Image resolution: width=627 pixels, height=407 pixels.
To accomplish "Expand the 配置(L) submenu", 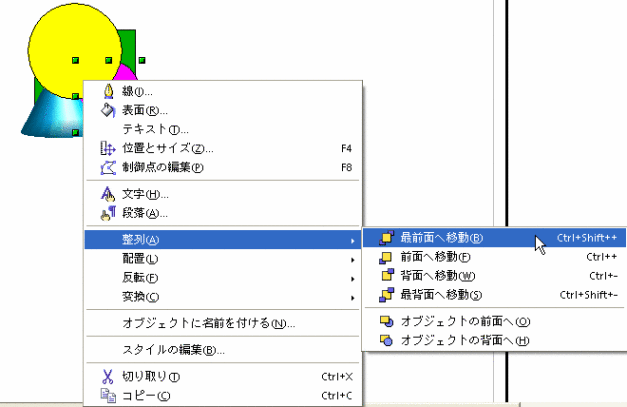I will click(x=223, y=259).
